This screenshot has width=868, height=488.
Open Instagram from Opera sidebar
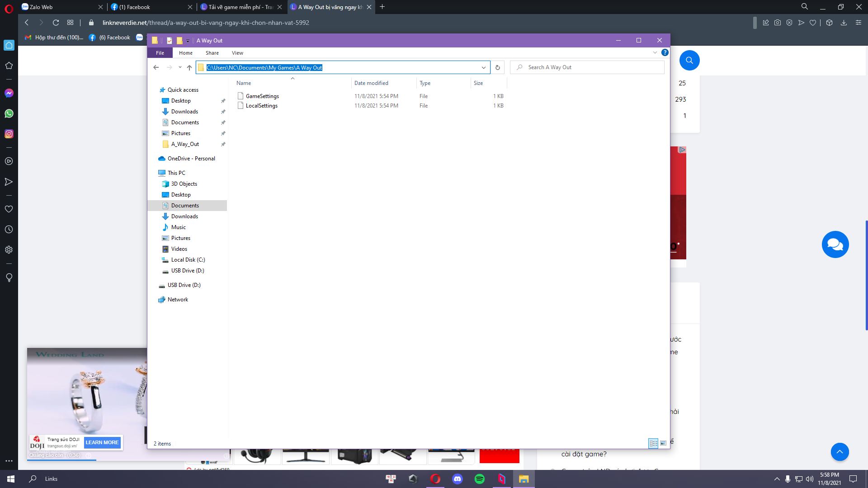[9, 134]
